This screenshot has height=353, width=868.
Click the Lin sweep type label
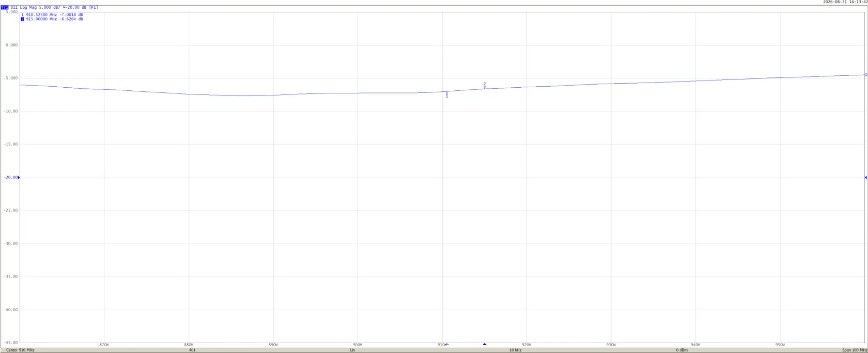point(352,350)
